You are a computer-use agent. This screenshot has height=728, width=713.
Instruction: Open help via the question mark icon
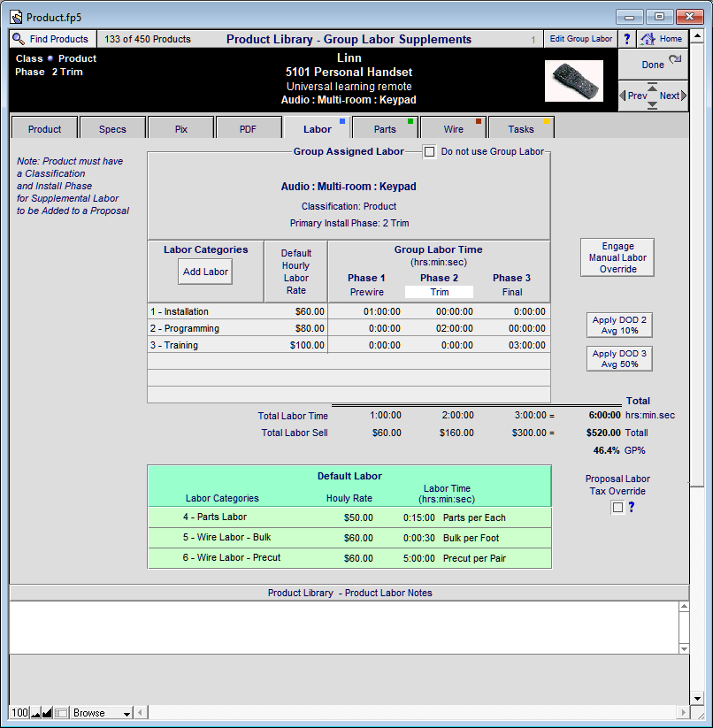[x=626, y=39]
